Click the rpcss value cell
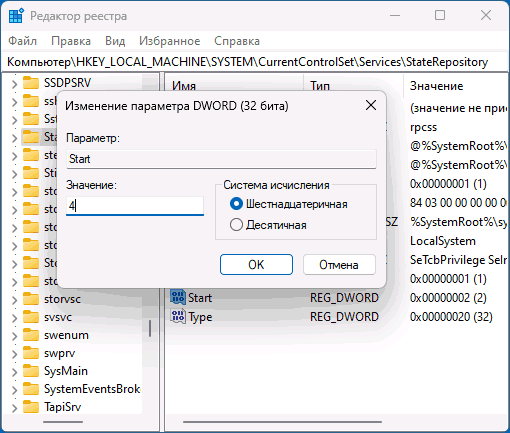The height and width of the screenshot is (433, 510). coord(423,127)
